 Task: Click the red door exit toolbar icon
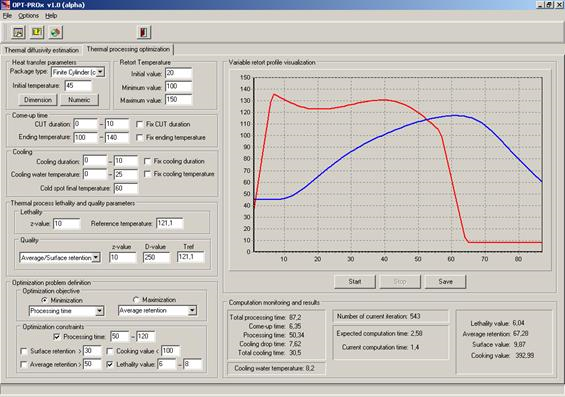click(144, 32)
